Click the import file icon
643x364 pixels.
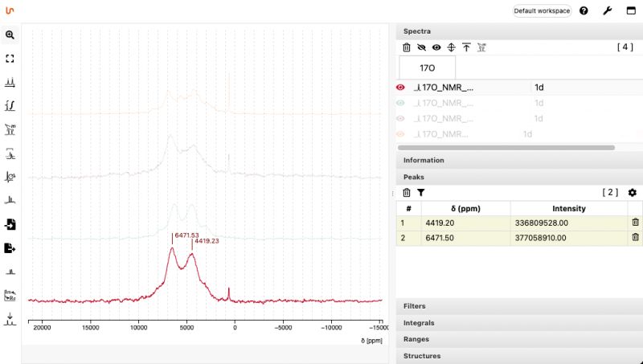(10, 224)
